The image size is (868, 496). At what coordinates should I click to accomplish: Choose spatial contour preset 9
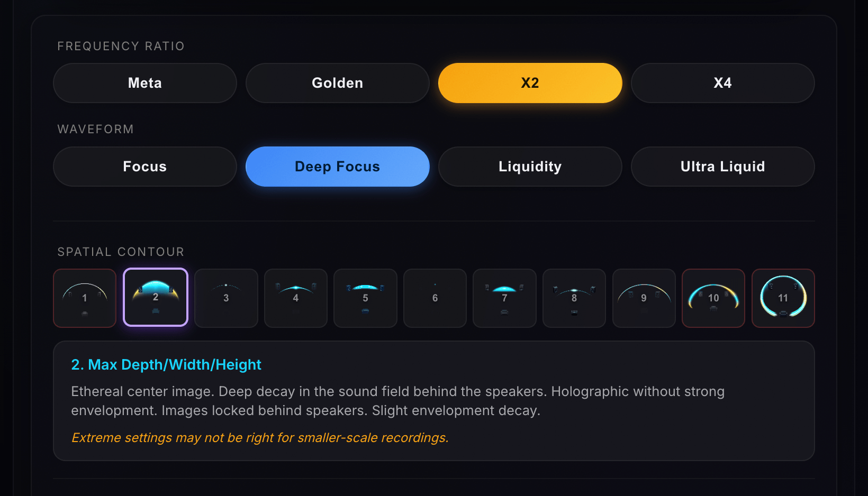(x=644, y=298)
